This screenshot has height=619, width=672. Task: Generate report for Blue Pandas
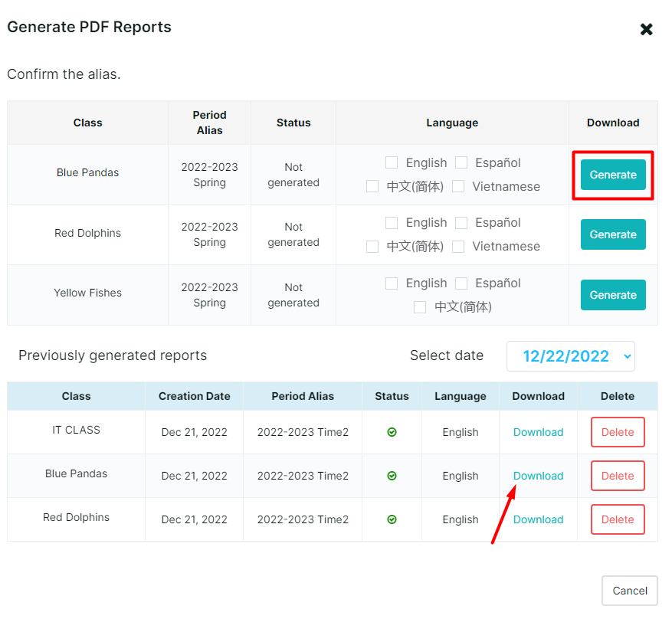(613, 175)
